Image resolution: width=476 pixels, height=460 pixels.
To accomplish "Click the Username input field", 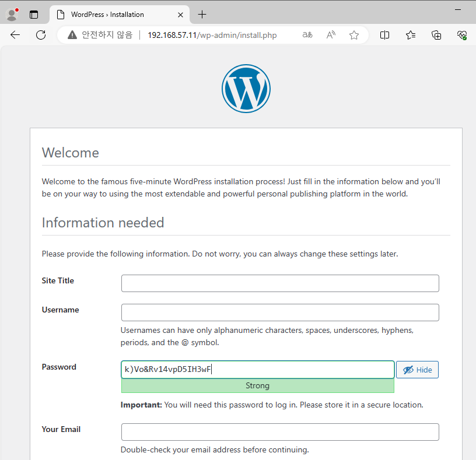I will click(280, 312).
